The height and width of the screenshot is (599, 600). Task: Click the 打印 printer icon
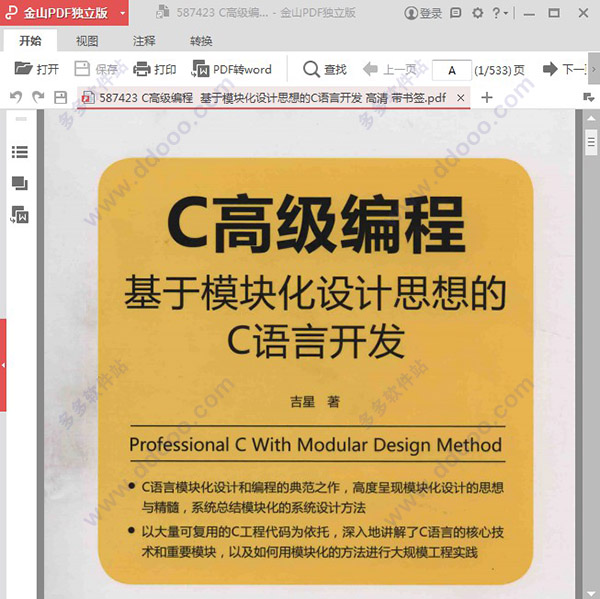coord(142,69)
